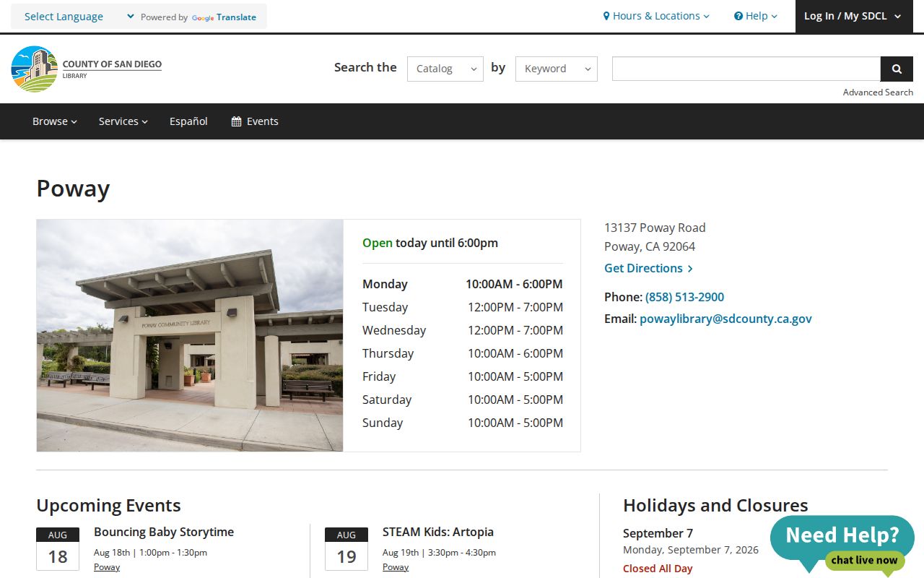
Task: Click the Get Directions link
Action: point(648,268)
